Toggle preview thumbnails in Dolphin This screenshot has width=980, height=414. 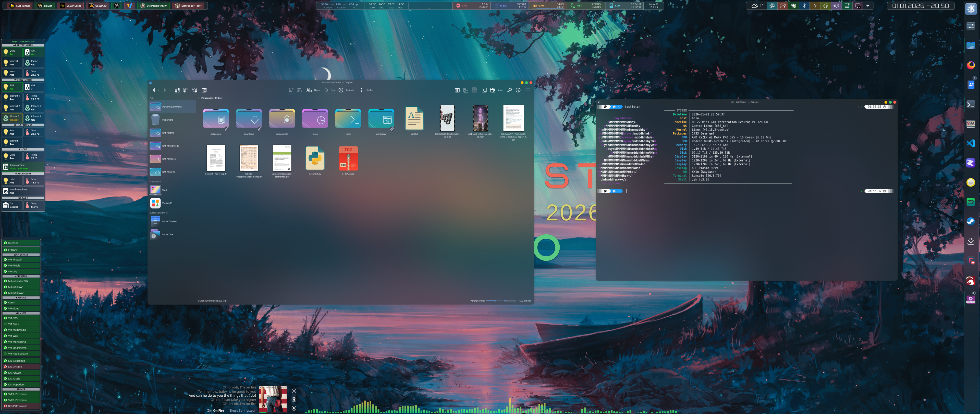(466, 90)
